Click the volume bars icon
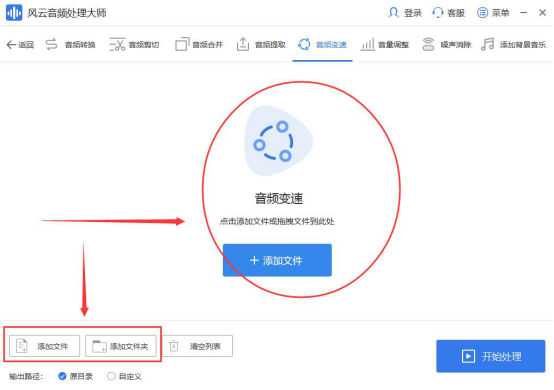 point(367,45)
